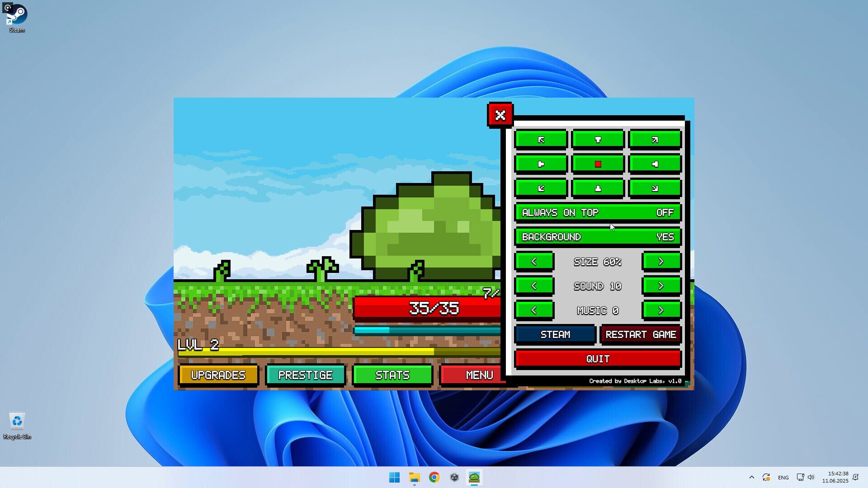Open the Upgrades tab
868x488 pixels.
pos(218,375)
